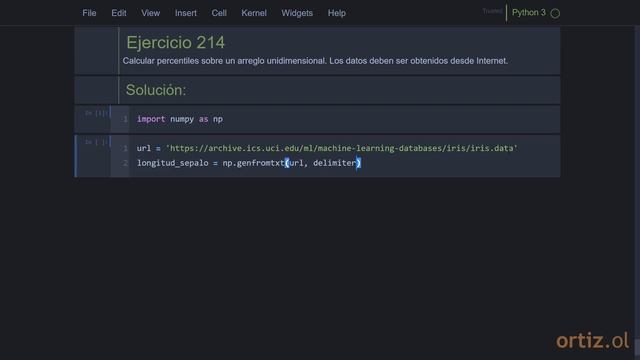The width and height of the screenshot is (640, 360).
Task: Click the exercise description starting 'Calcular percentiles'
Action: (315, 61)
